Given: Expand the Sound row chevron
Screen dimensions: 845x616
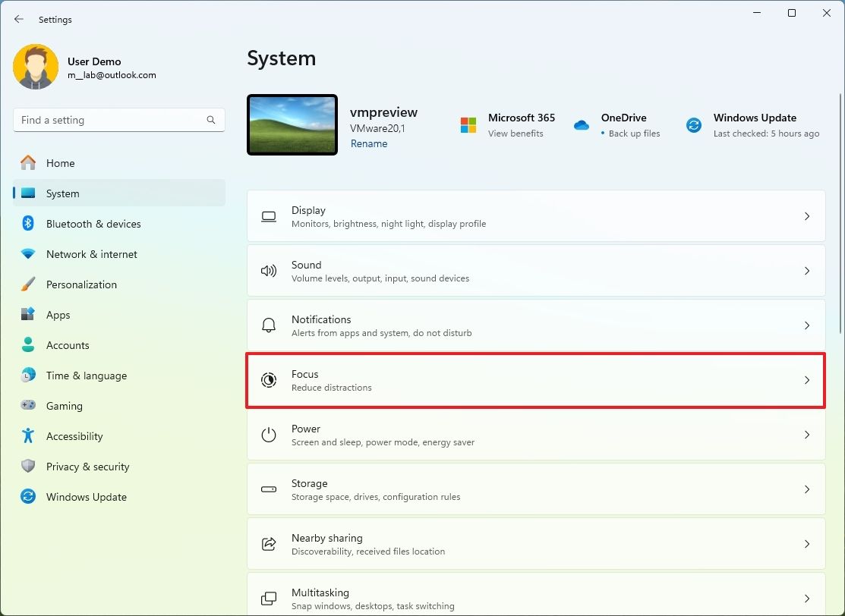Looking at the screenshot, I should point(806,271).
